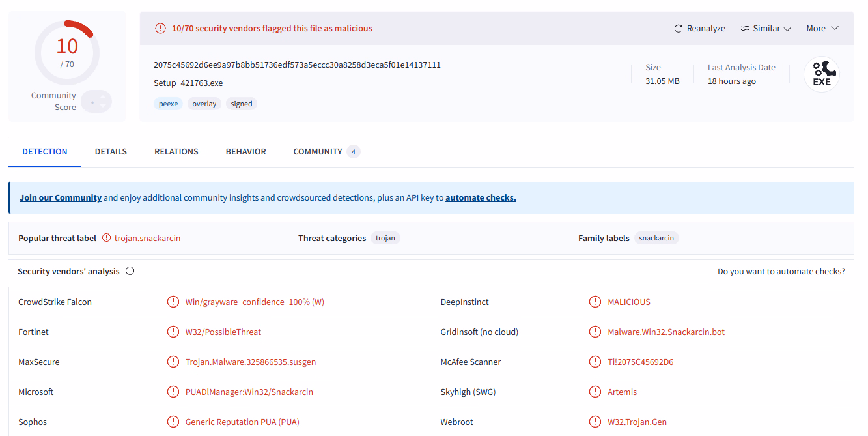This screenshot has width=868, height=436.
Task: Click the snackarcin family label chip
Action: point(656,238)
